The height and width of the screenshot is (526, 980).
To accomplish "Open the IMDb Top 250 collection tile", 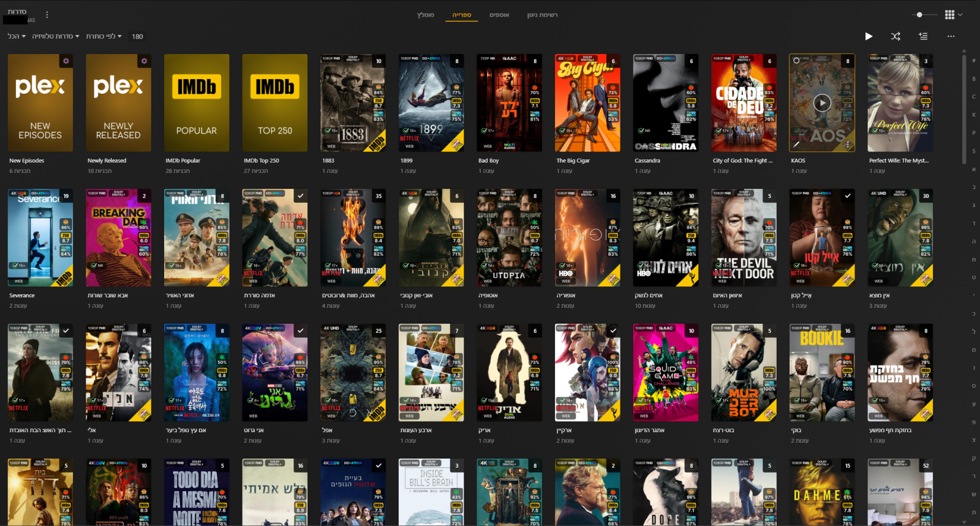I will point(275,102).
